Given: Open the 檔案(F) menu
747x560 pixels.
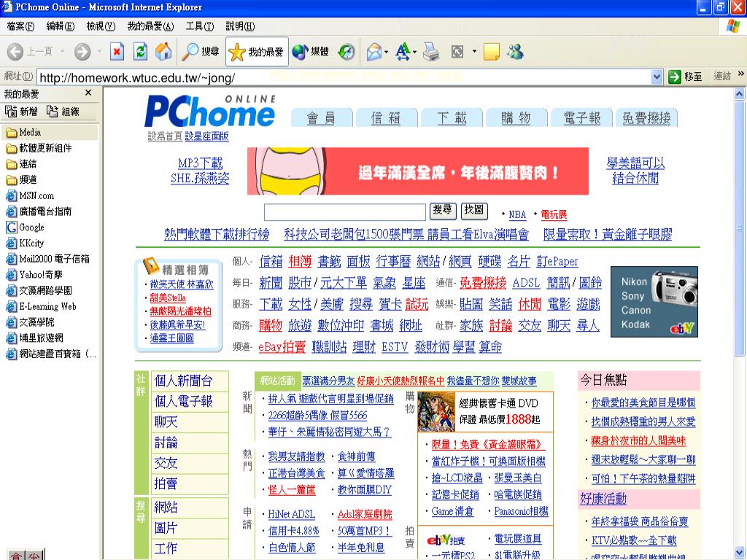Looking at the screenshot, I should click(20, 26).
